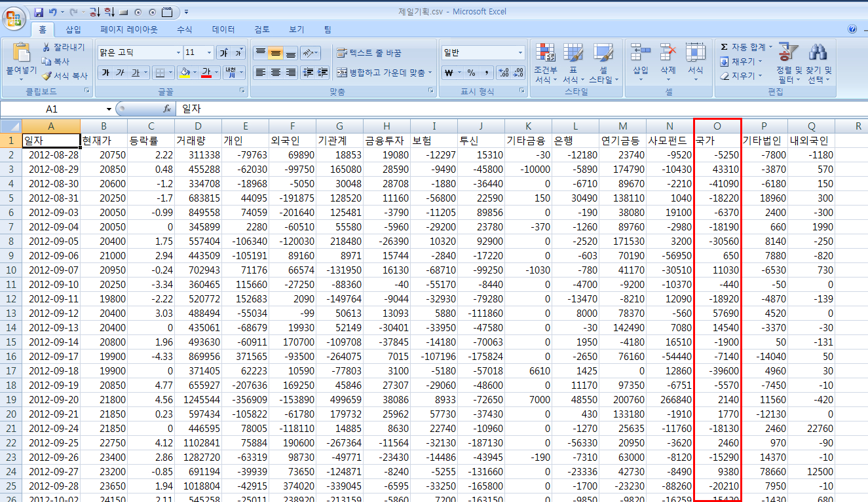Select column header O (국가 column)

[717, 126]
